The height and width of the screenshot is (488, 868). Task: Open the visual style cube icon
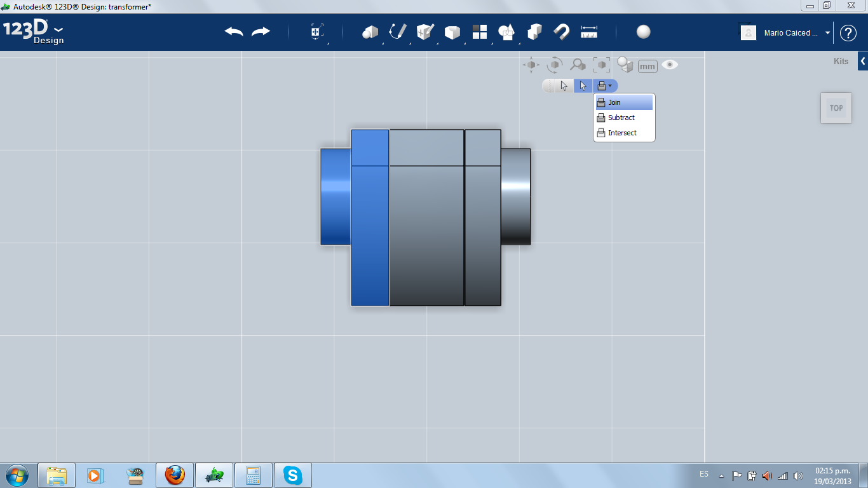(x=625, y=65)
